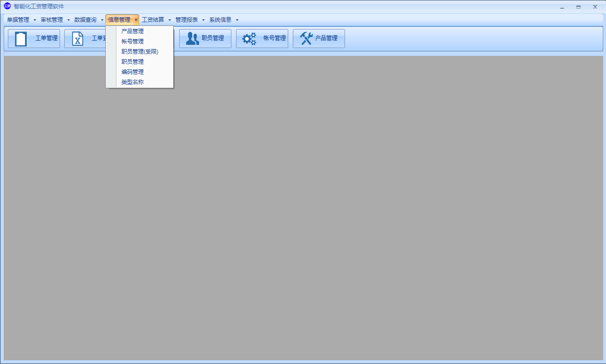Maximize the 智能化工资管理软件 window
The image size is (606, 364).
pos(578,7)
